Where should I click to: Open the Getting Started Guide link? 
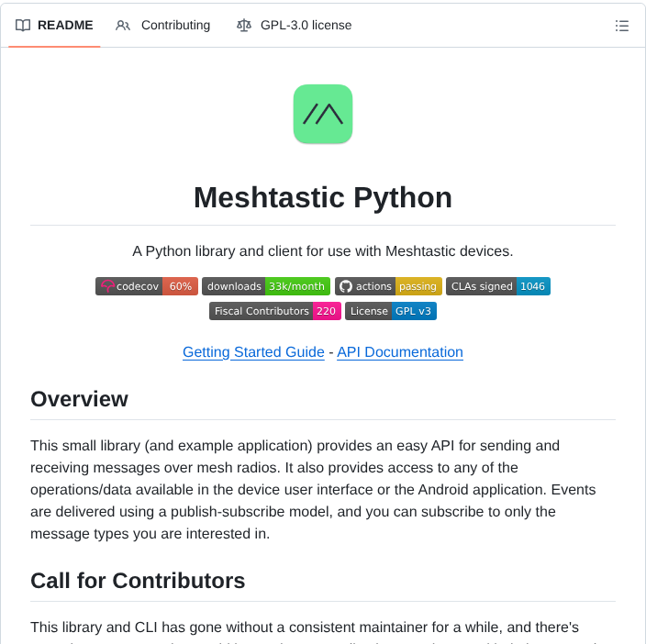pyautogui.click(x=254, y=352)
